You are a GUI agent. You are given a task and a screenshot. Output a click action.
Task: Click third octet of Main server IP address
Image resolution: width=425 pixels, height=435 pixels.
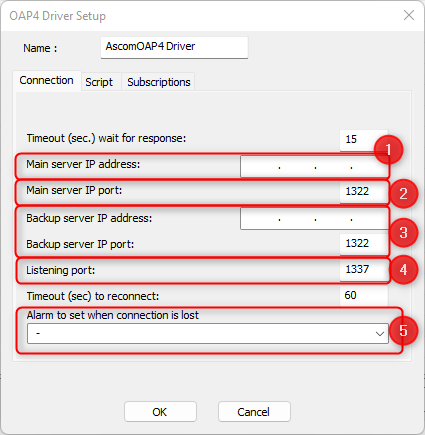333,166
